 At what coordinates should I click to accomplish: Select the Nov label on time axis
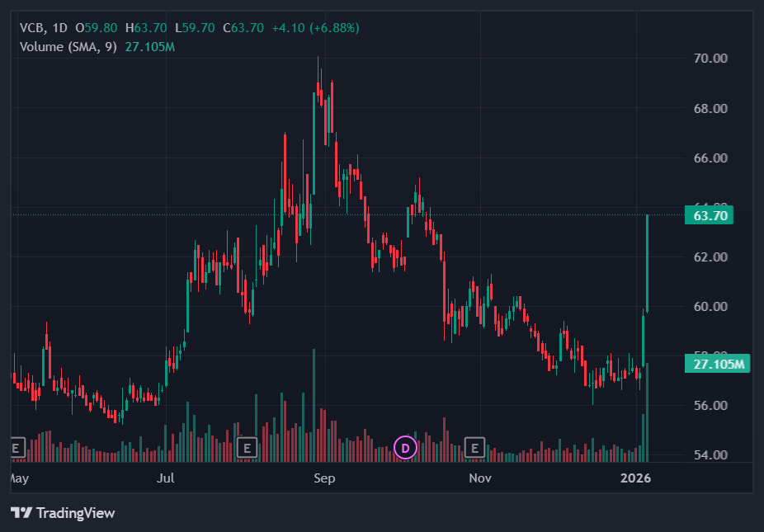(x=479, y=478)
